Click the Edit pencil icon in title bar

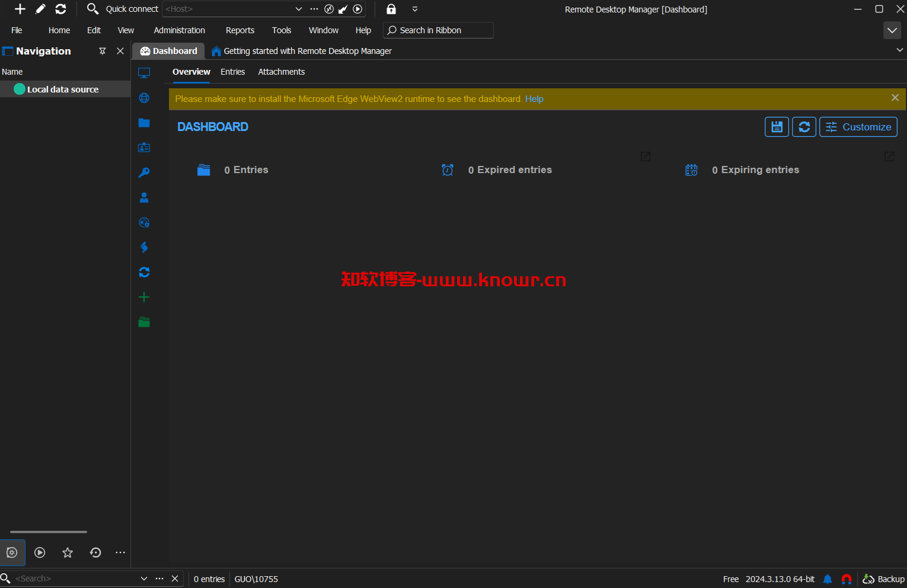pyautogui.click(x=40, y=9)
